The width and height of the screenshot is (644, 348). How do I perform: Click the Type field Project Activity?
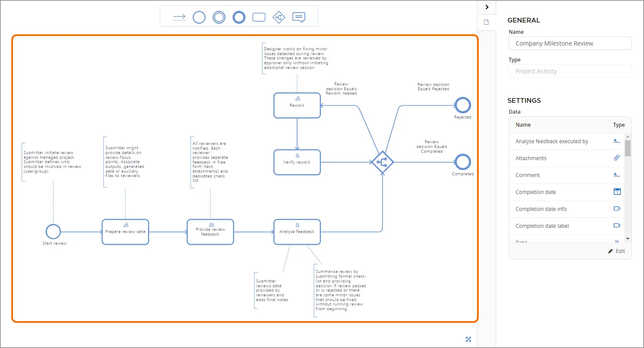(570, 71)
